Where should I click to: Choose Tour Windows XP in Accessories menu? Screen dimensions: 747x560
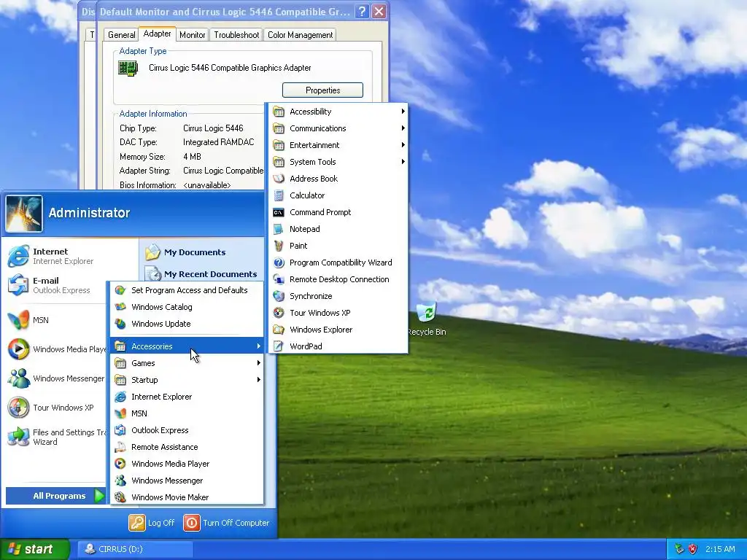pos(338,313)
